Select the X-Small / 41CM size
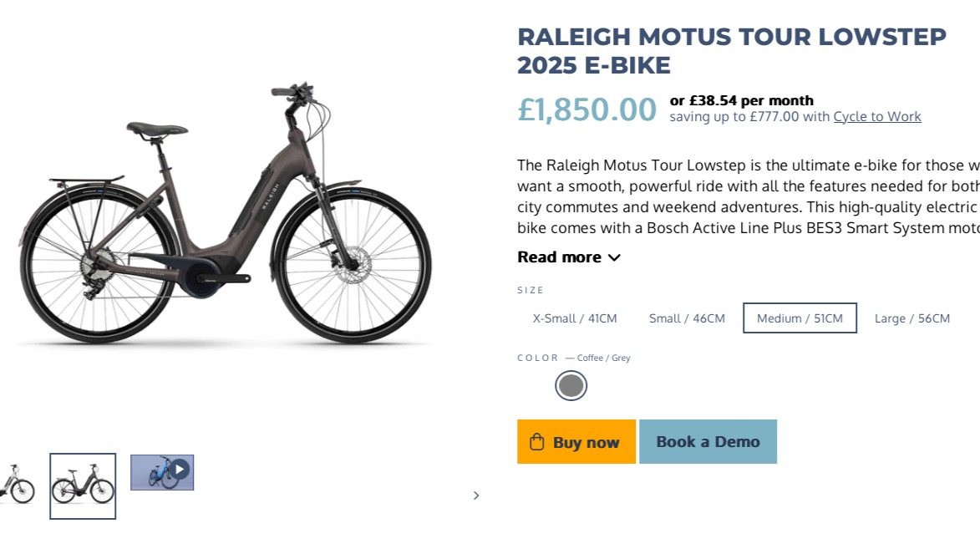 [x=575, y=318]
